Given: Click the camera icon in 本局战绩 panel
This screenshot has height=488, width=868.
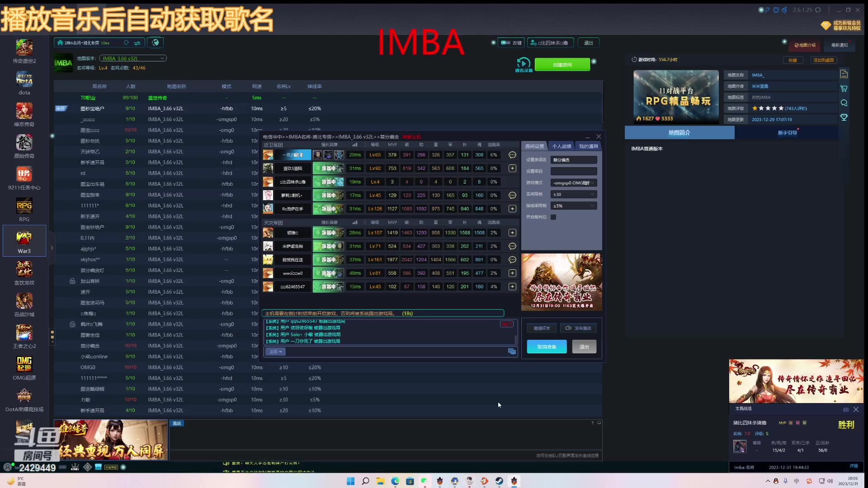Looking at the screenshot, I should coord(846,409).
